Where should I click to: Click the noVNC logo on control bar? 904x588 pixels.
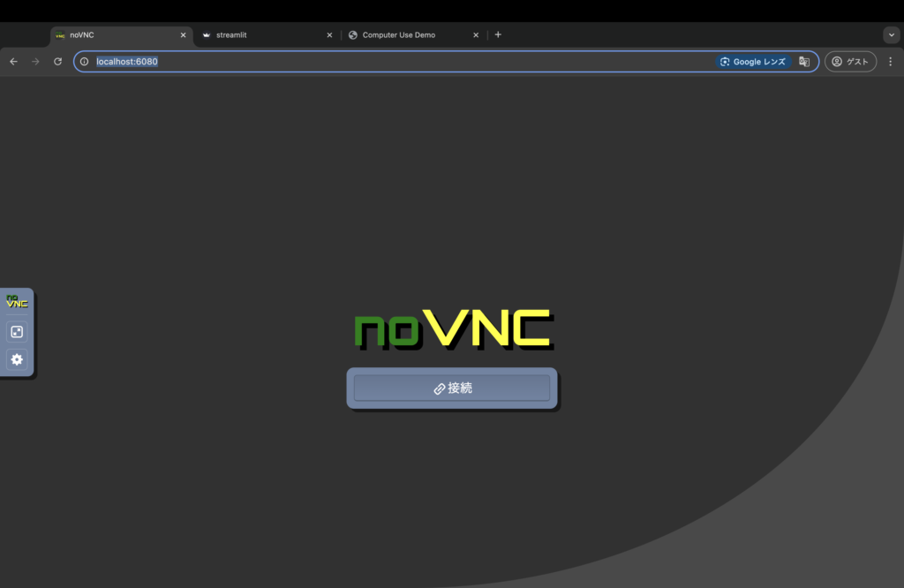pos(17,301)
